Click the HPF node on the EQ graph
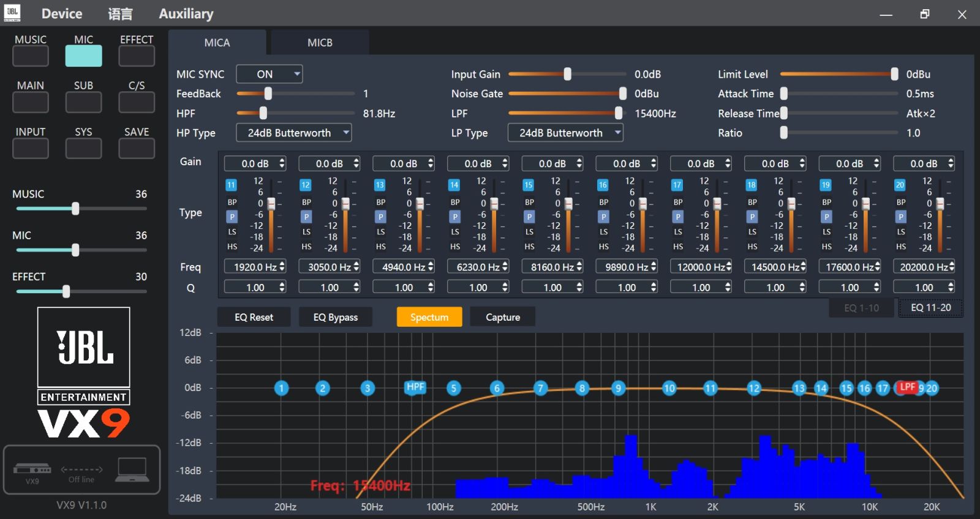The image size is (980, 519). tap(415, 387)
